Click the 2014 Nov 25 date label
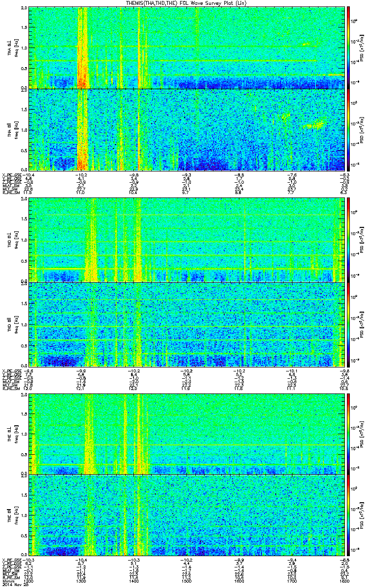This screenshot has height=588, width=368. (x=14, y=586)
